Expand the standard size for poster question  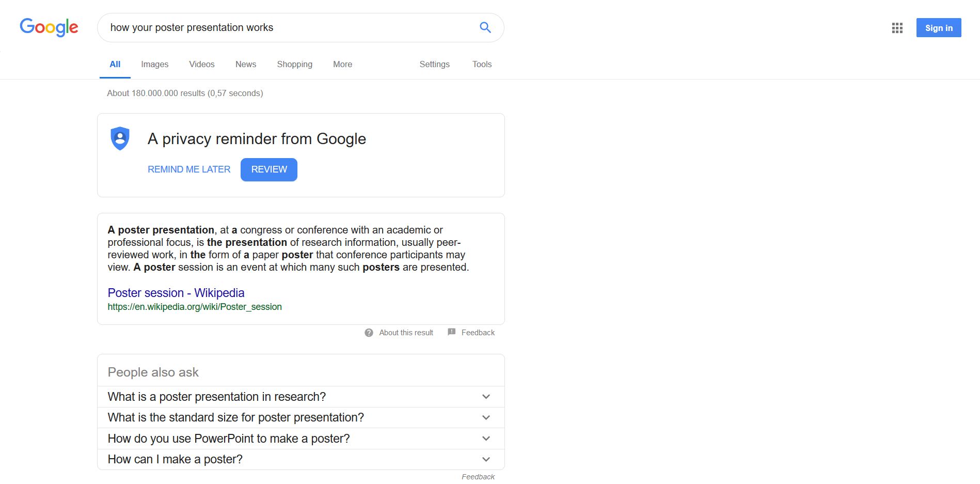coord(485,417)
